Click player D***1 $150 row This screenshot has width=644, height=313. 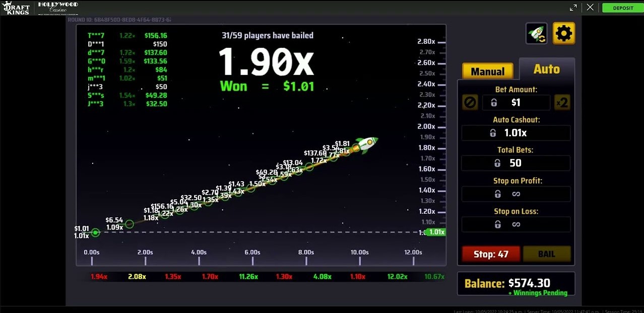click(x=127, y=44)
